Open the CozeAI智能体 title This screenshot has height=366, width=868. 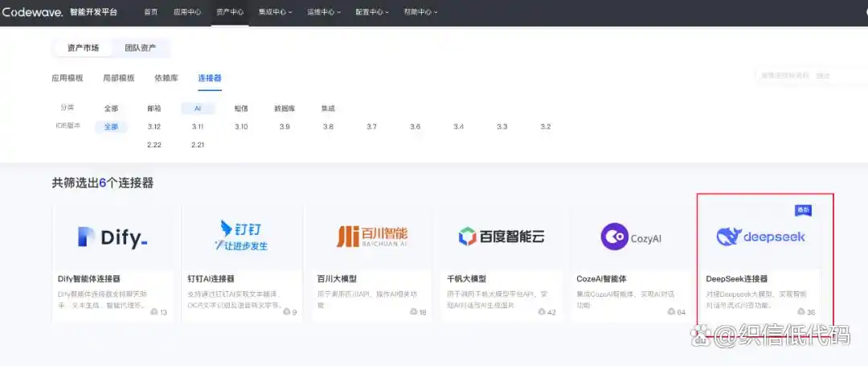[x=601, y=278]
